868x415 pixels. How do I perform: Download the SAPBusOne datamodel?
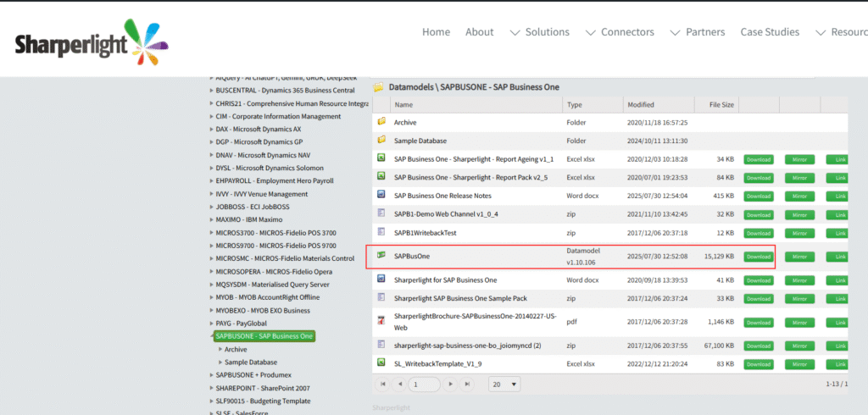(x=759, y=257)
